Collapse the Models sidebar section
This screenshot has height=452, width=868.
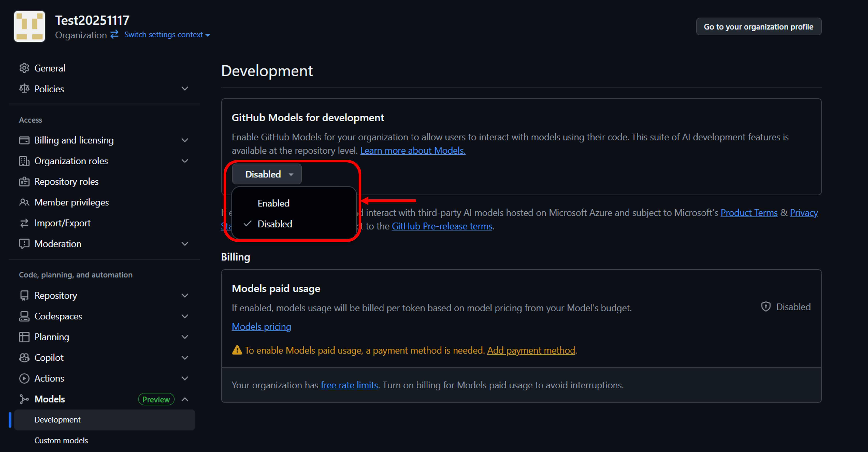[x=185, y=399]
